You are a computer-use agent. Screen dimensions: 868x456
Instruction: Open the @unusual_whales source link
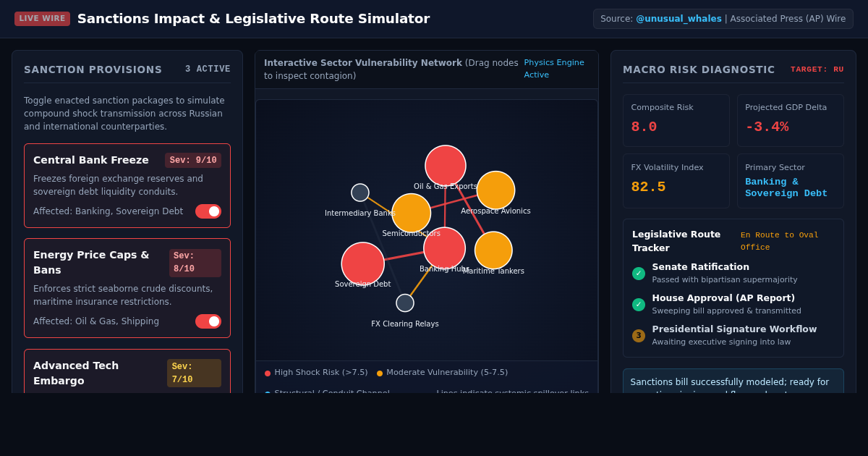(678, 19)
